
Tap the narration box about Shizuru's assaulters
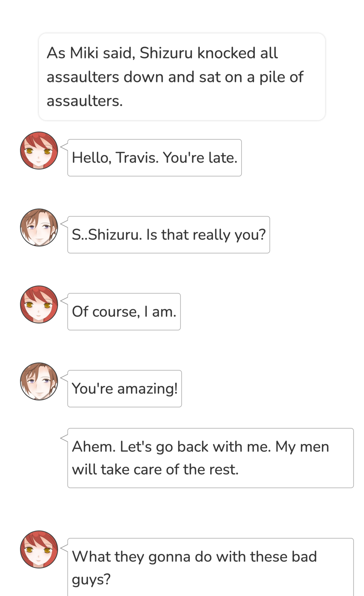pyautogui.click(x=182, y=77)
